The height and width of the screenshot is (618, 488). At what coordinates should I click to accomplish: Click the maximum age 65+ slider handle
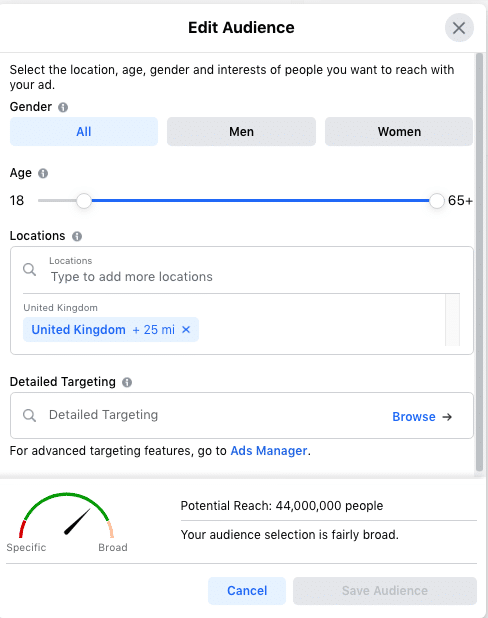pyautogui.click(x=437, y=201)
